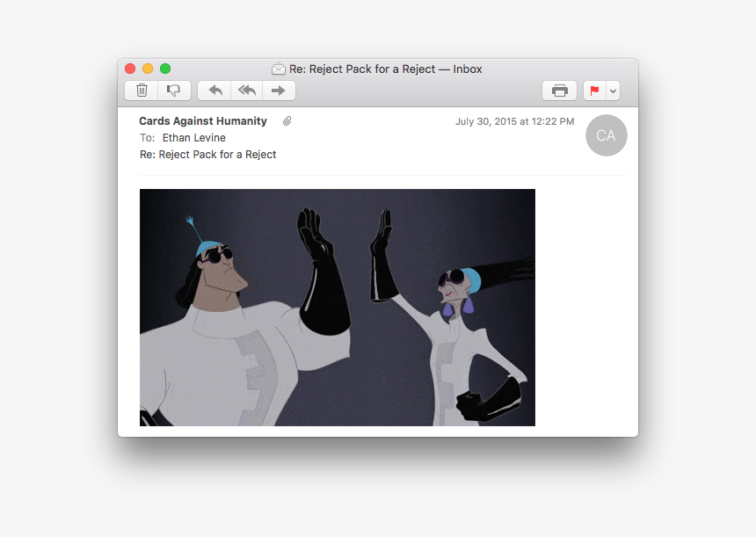The width and height of the screenshot is (756, 537).
Task: Close the email window with red button
Action: click(x=130, y=69)
